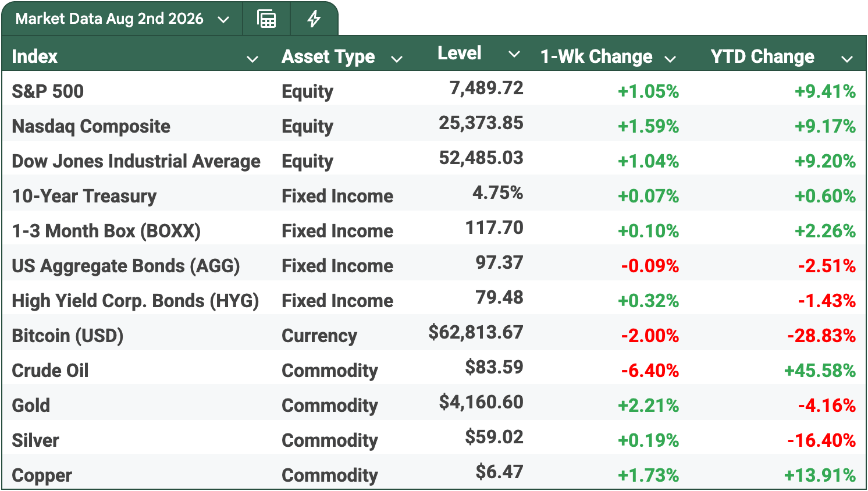Expand the Market Data Aug 2nd 2026 dropdown
This screenshot has width=868, height=491.
pyautogui.click(x=223, y=20)
